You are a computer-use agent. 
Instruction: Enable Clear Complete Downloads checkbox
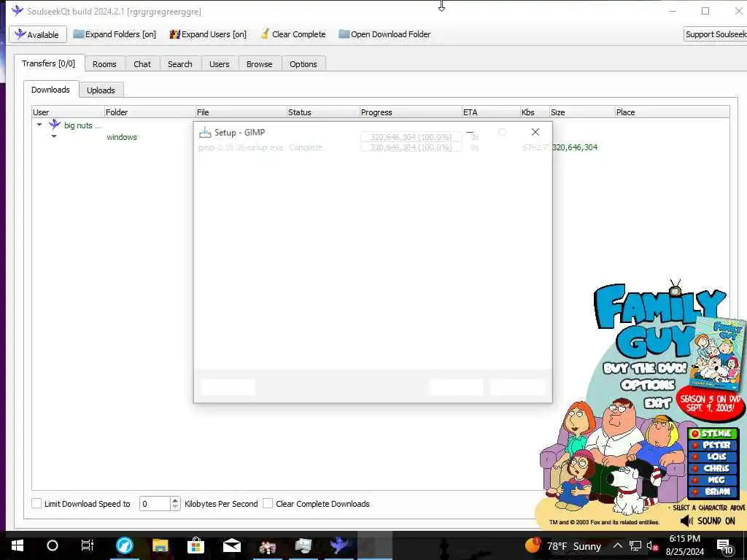(268, 503)
